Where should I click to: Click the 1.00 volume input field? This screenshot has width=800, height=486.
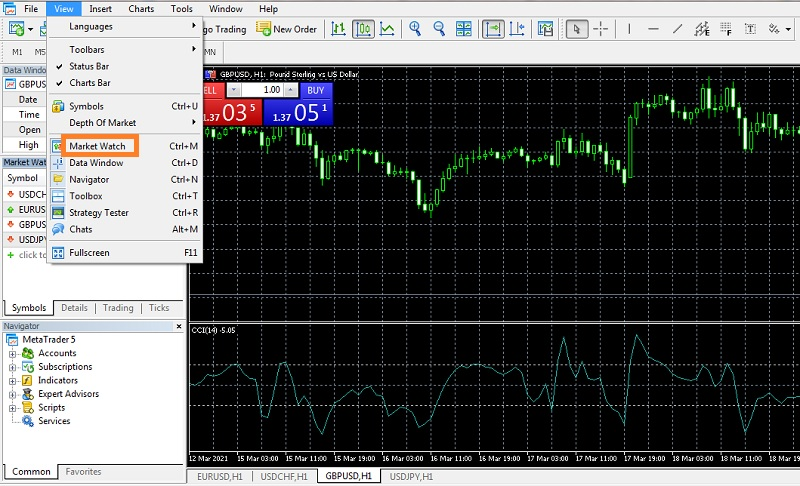(262, 90)
